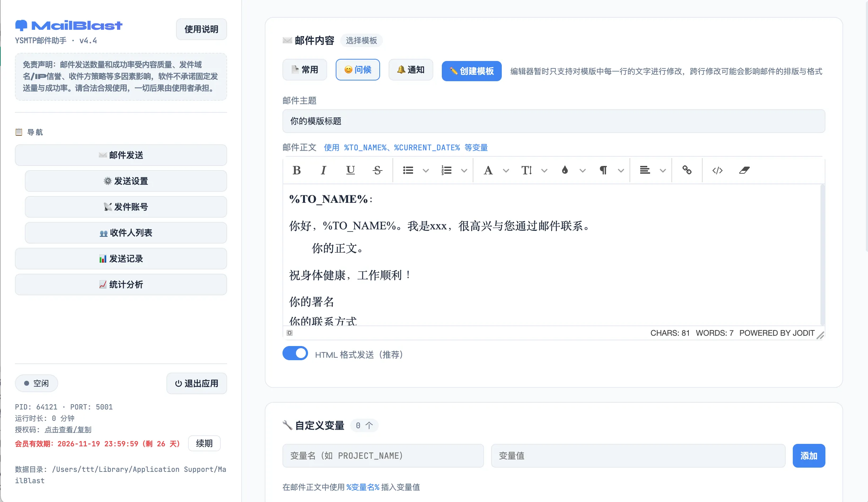Click the 创建模板 button
The height and width of the screenshot is (502, 868).
point(472,71)
